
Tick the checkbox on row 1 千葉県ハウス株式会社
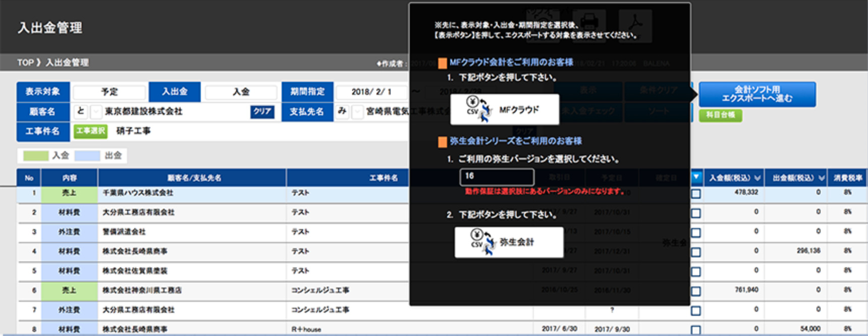tap(696, 194)
